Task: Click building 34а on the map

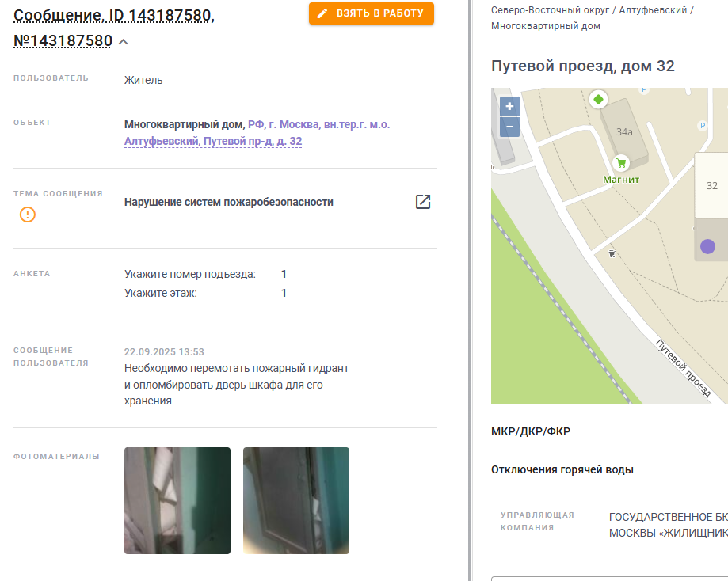Action: click(x=624, y=131)
